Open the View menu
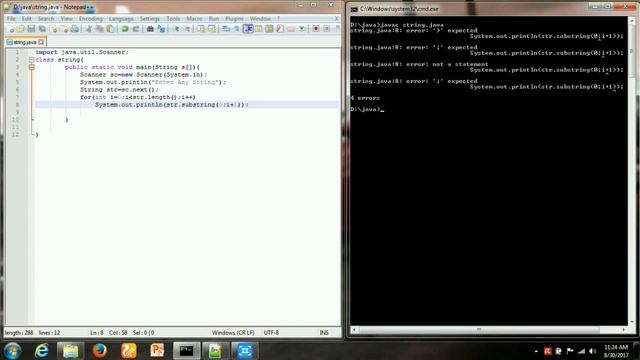 [x=67, y=19]
